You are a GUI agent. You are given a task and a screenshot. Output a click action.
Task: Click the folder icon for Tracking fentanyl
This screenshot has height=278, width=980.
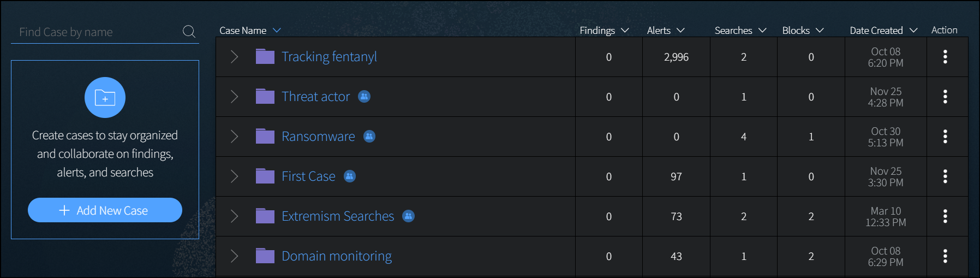pyautogui.click(x=265, y=57)
